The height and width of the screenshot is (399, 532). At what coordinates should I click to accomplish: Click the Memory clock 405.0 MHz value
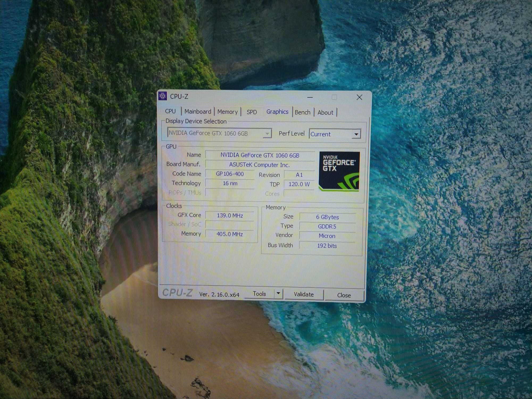tap(230, 234)
